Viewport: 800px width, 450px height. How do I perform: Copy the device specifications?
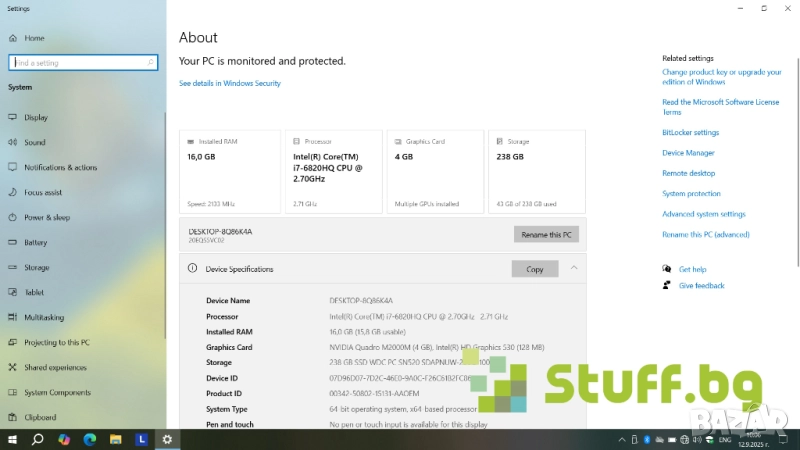click(x=534, y=269)
